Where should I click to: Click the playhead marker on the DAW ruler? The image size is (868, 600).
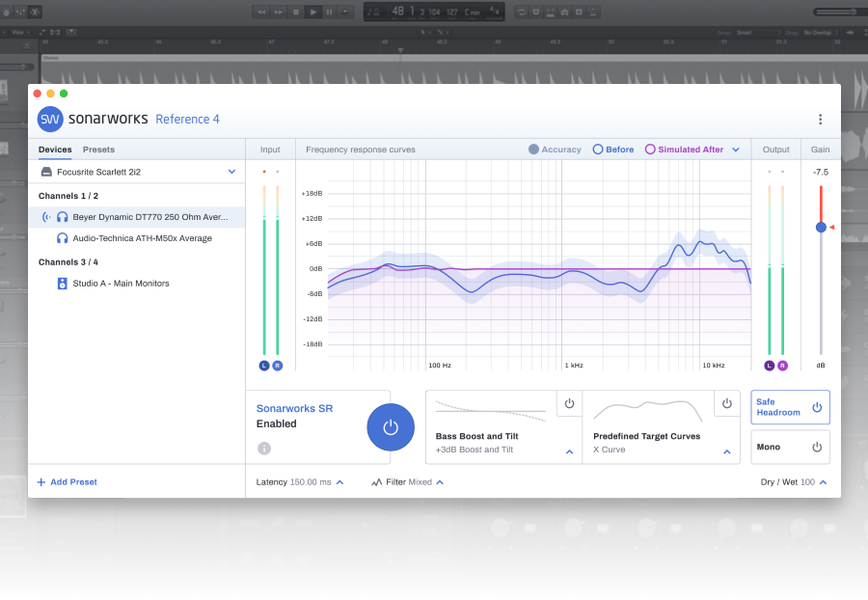click(400, 50)
